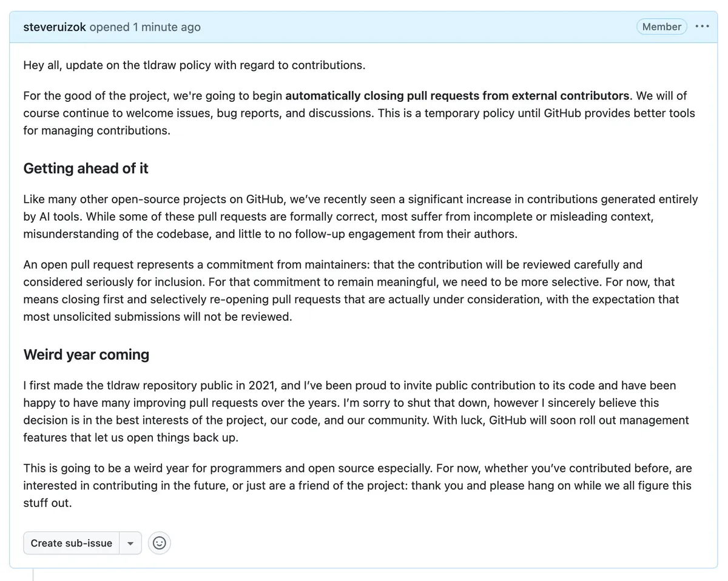Click paragraph starting "I first made the tldraw"
Image resolution: width=728 pixels, height=581 pixels.
point(356,411)
